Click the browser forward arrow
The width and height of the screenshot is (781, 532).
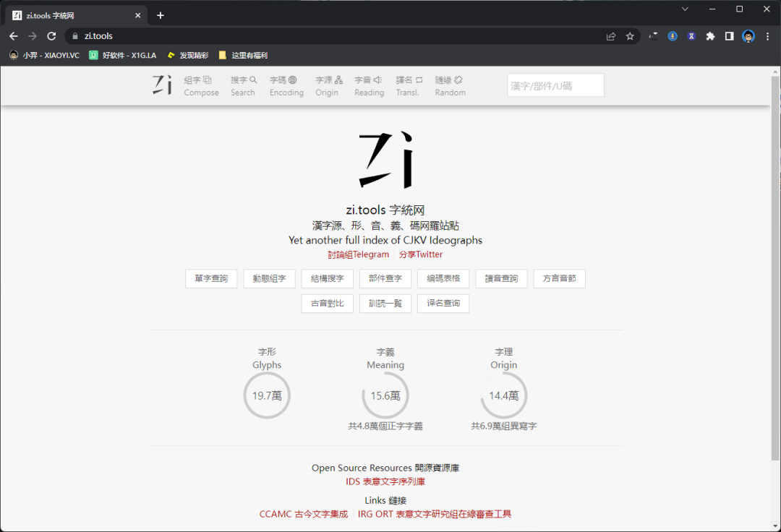(33, 36)
